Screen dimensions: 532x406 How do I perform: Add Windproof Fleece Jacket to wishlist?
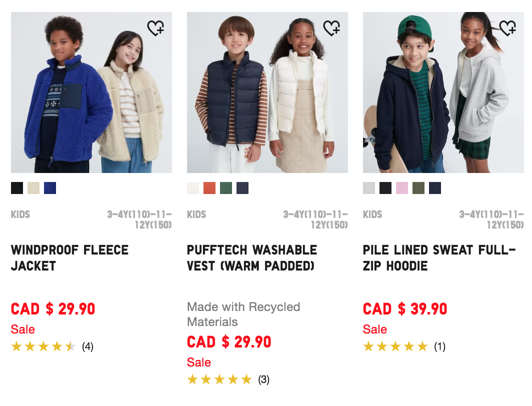click(x=155, y=28)
